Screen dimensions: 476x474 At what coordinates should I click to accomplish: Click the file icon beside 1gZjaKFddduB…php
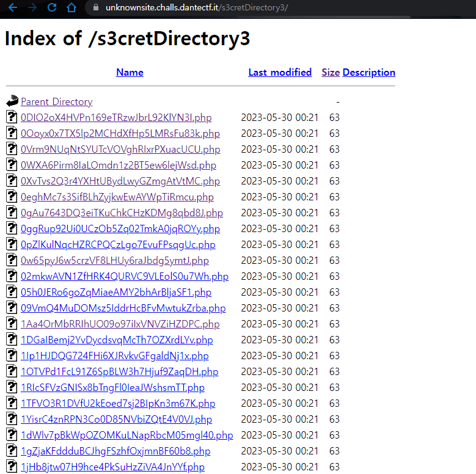click(x=12, y=450)
